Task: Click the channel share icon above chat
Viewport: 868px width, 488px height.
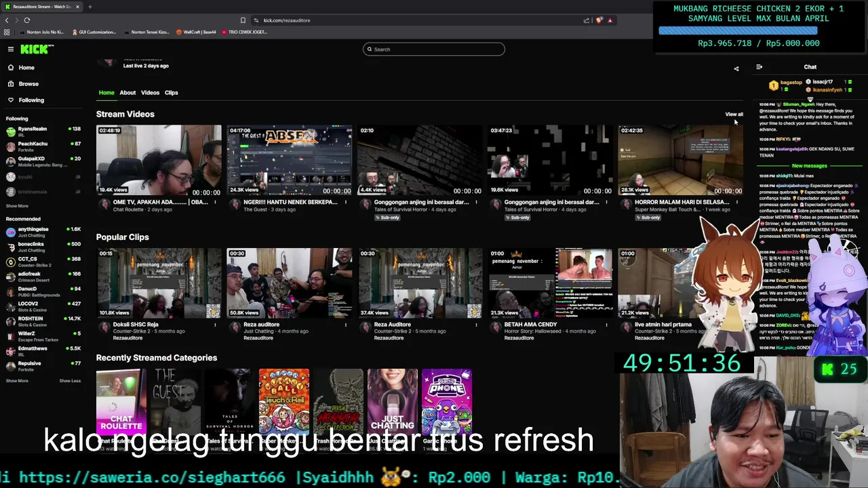Action: pos(736,68)
